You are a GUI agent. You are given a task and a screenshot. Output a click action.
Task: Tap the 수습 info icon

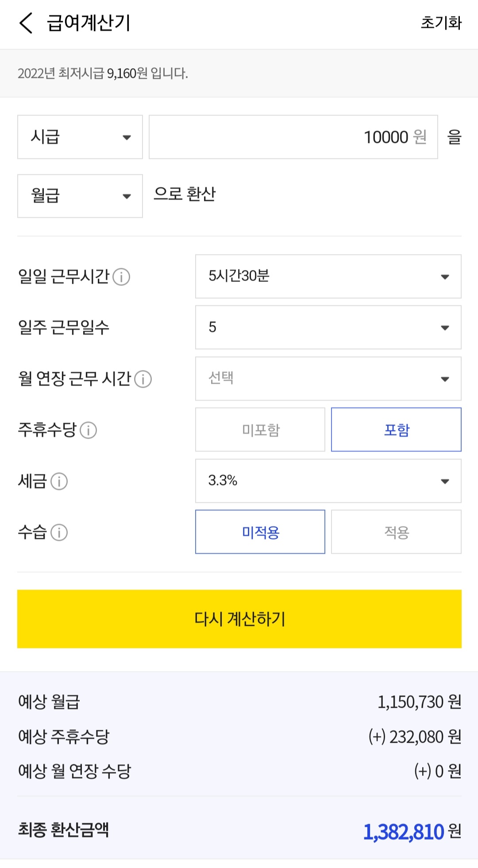pos(59,532)
